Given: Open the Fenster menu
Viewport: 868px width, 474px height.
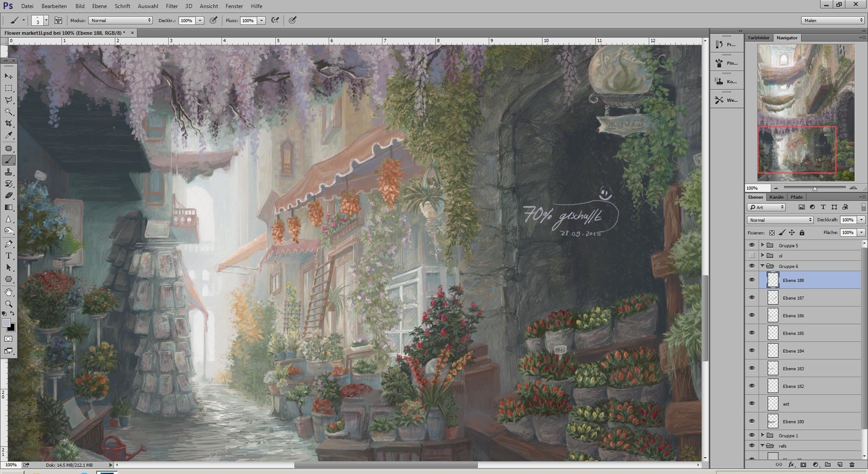Looking at the screenshot, I should pos(234,6).
